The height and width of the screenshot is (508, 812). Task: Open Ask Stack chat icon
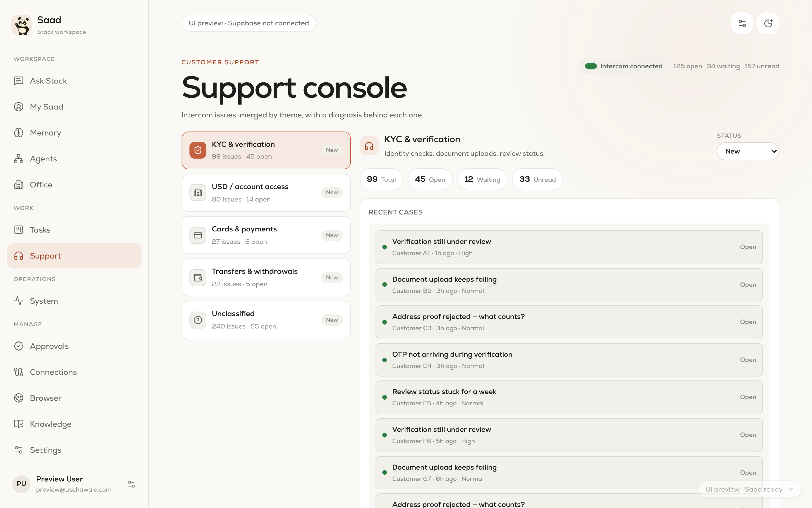pyautogui.click(x=18, y=81)
